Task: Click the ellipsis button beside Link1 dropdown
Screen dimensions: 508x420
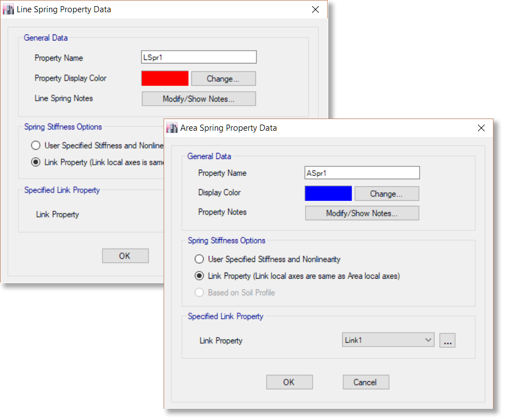Action: point(447,340)
